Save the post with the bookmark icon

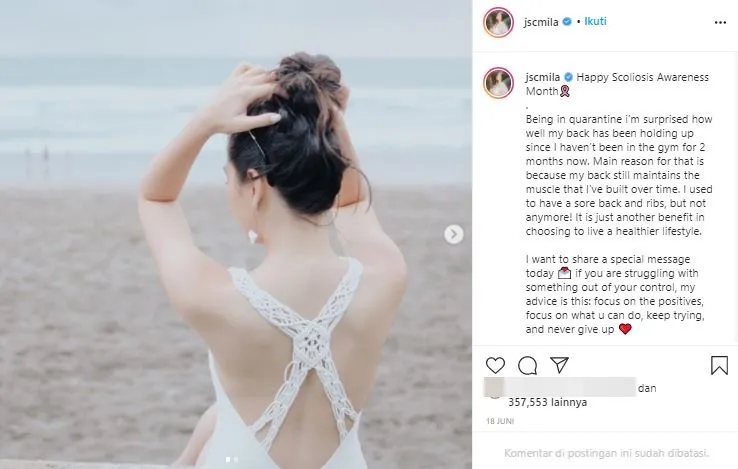[719, 365]
